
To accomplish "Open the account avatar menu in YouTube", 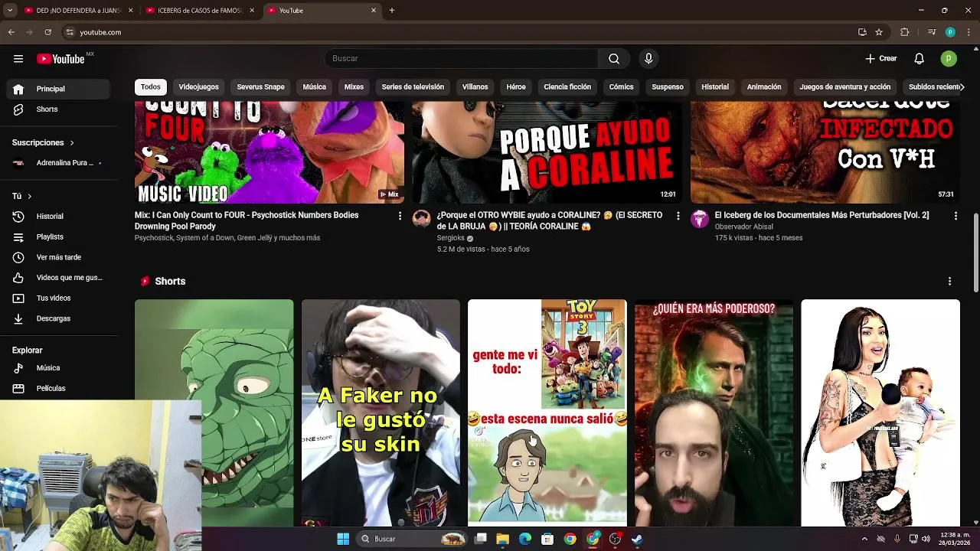I will click(949, 59).
